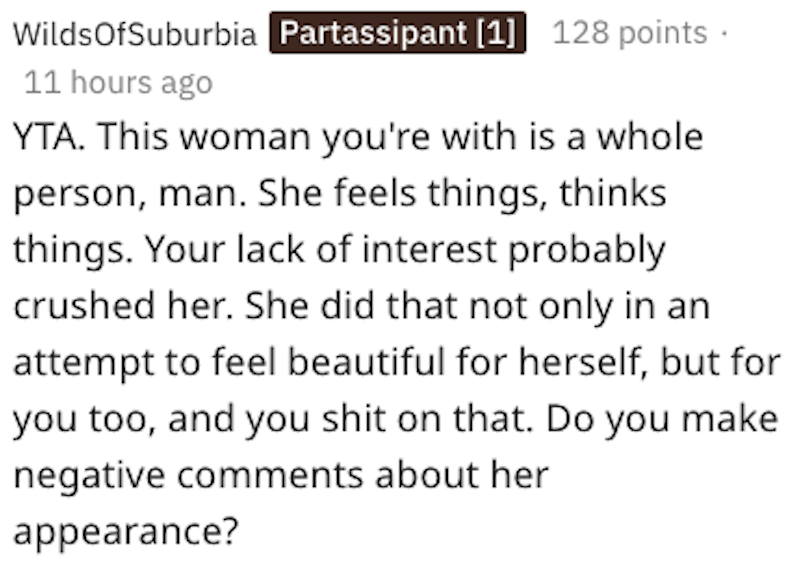Open the 11 hours ago permalink

pyautogui.click(x=118, y=83)
